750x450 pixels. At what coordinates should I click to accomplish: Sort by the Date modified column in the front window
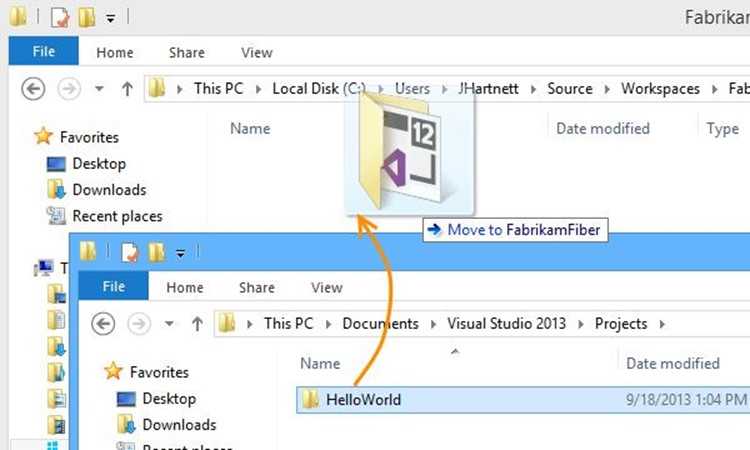pyautogui.click(x=672, y=363)
